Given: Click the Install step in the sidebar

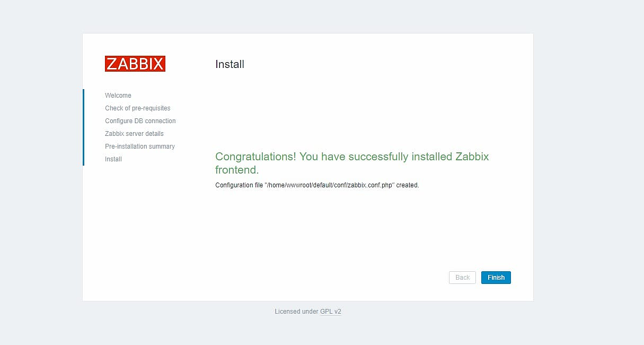Looking at the screenshot, I should [x=113, y=159].
